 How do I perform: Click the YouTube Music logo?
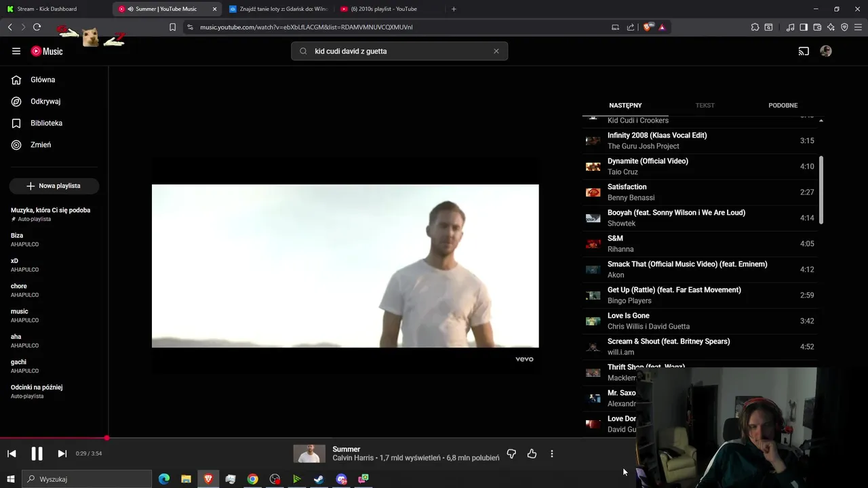click(47, 51)
